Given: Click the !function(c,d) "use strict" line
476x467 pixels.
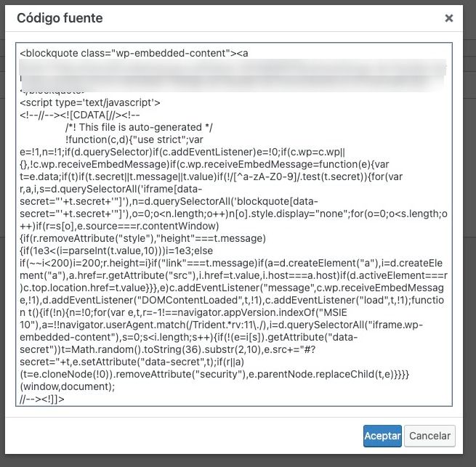Looking at the screenshot, I should pyautogui.click(x=134, y=139).
